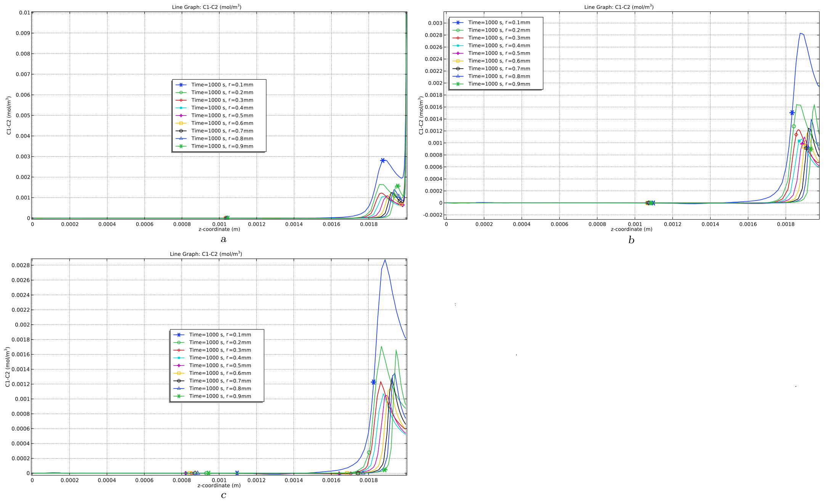The height and width of the screenshot is (504, 828).
Task: Click the 0.01 y-axis tick in plot a
Action: click(x=24, y=13)
